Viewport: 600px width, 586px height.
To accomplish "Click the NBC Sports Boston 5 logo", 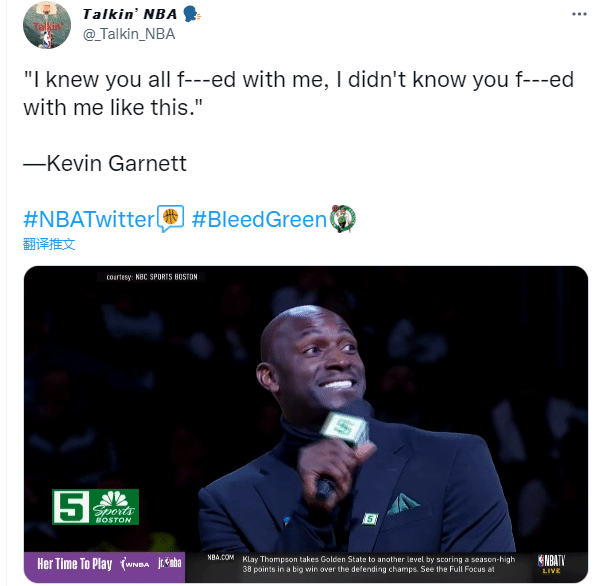I will 96,506.
